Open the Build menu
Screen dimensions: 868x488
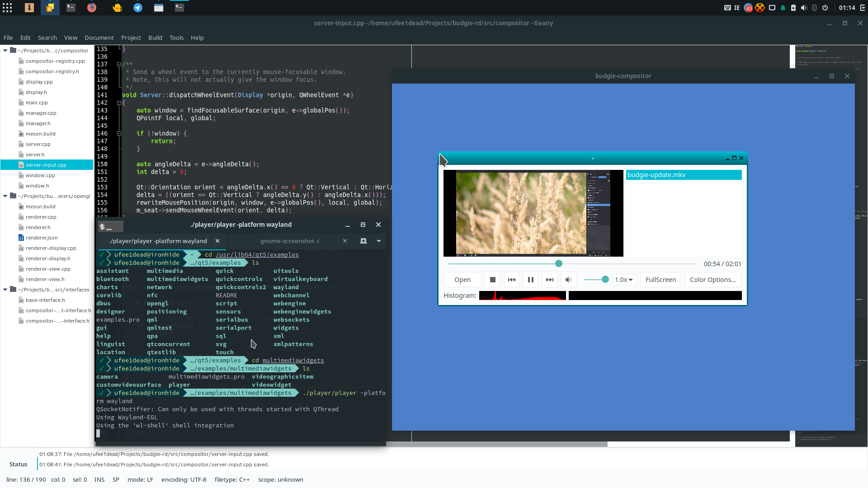pyautogui.click(x=155, y=38)
